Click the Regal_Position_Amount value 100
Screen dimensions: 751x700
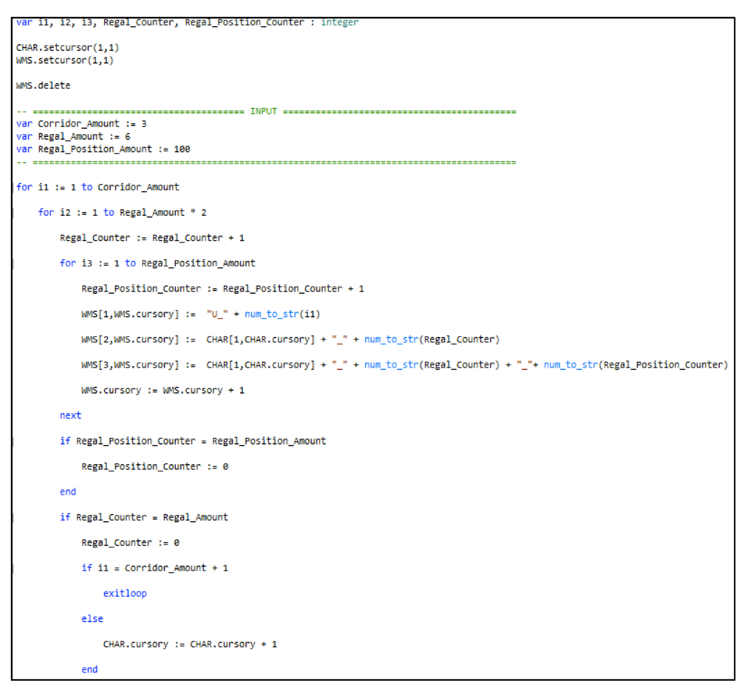point(182,149)
